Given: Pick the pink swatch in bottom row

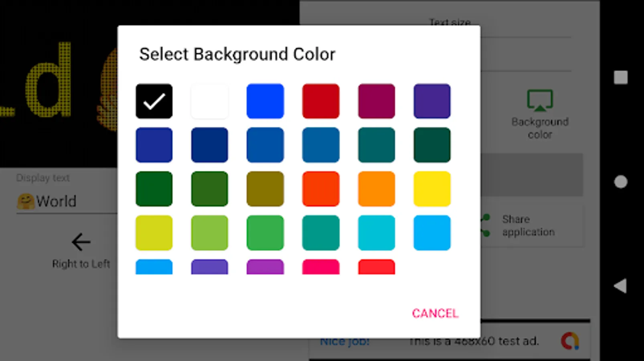Looking at the screenshot, I should (321, 267).
